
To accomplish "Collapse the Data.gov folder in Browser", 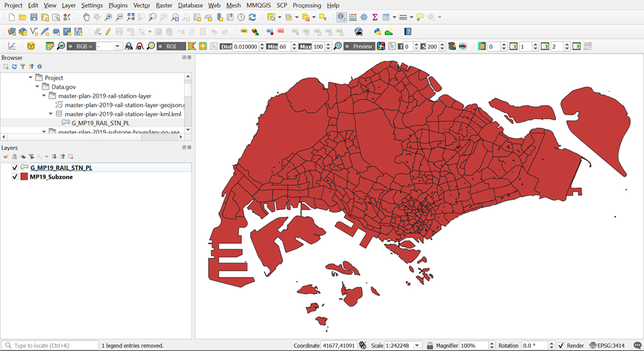I will click(38, 87).
